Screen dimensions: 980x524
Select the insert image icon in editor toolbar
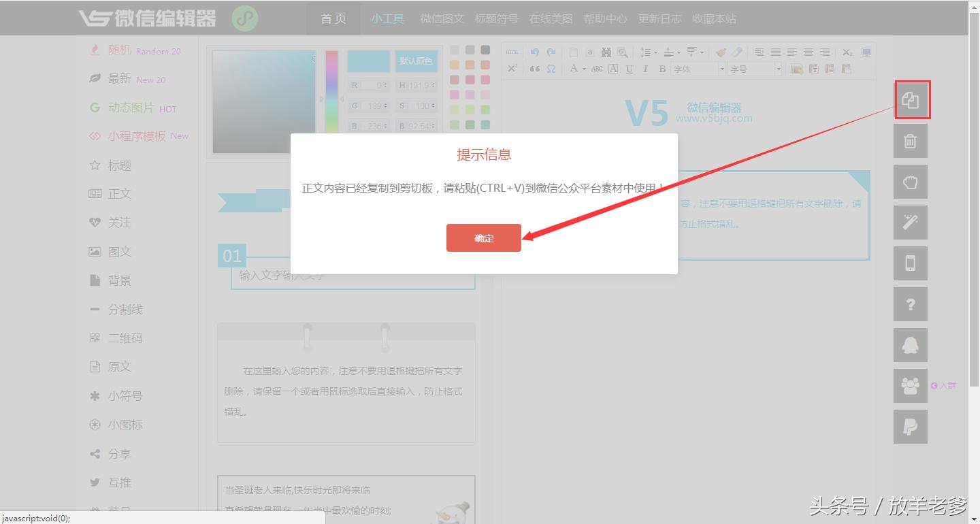pos(796,68)
